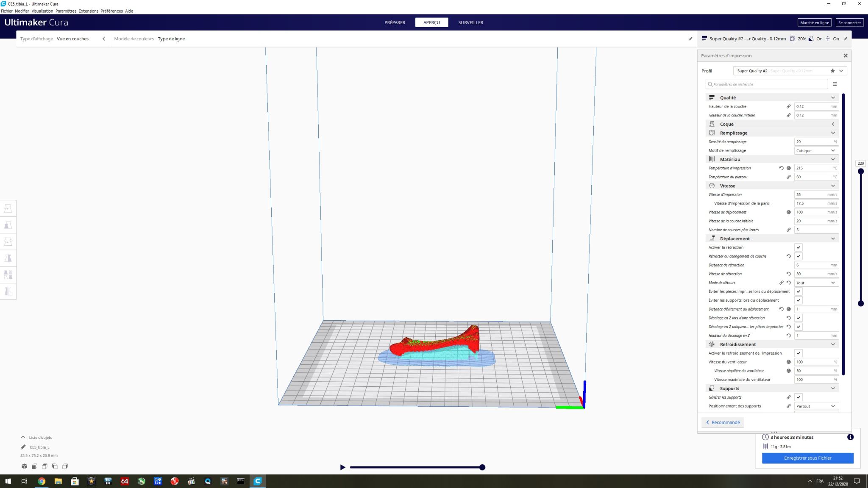The width and height of the screenshot is (868, 488).
Task: Uncheck Activer la rétraction
Action: tap(798, 247)
